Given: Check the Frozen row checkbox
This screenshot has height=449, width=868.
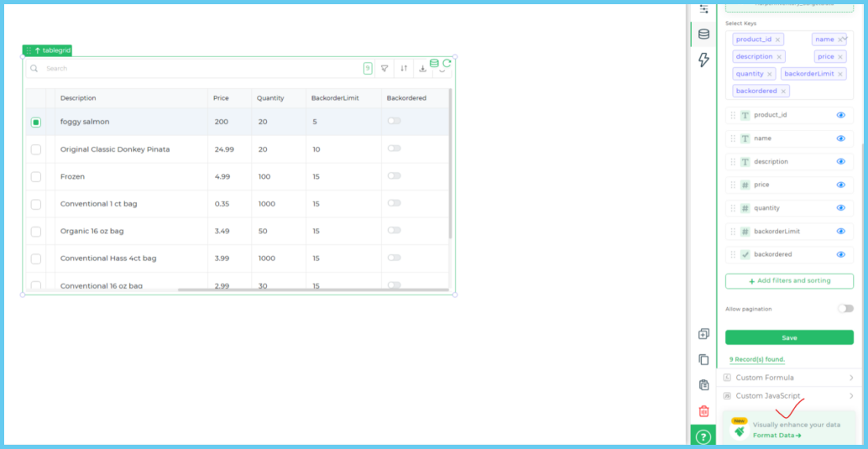Looking at the screenshot, I should click(36, 177).
